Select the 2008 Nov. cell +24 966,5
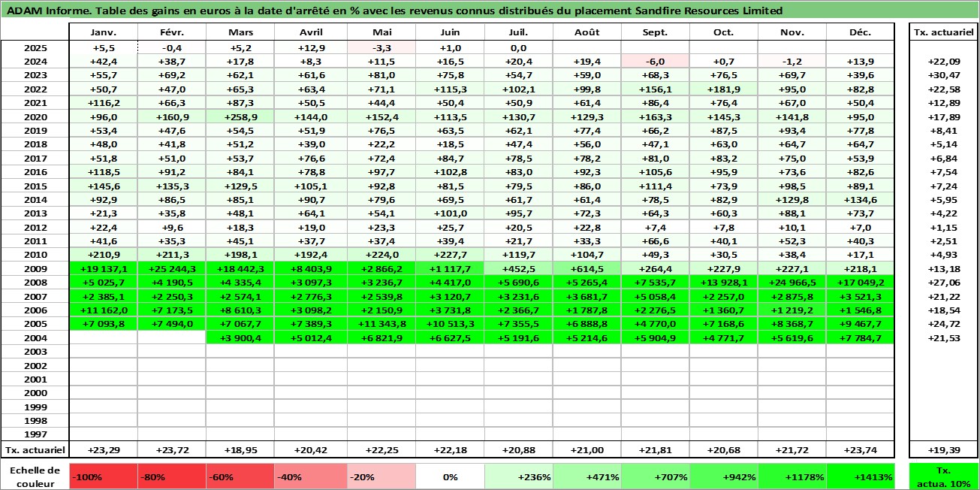 pyautogui.click(x=792, y=283)
